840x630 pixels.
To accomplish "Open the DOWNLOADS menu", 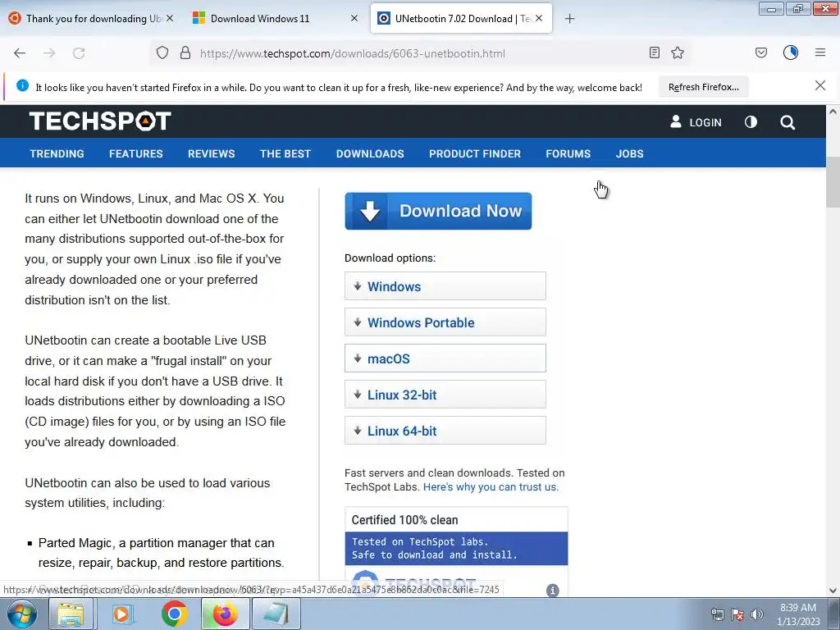I will (x=370, y=153).
